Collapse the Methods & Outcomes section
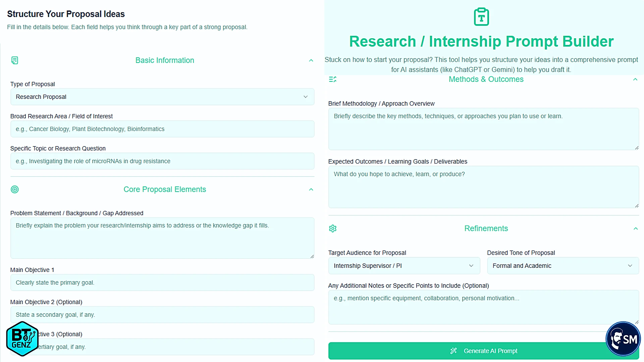Viewport: 644px width, 362px height. click(x=635, y=79)
